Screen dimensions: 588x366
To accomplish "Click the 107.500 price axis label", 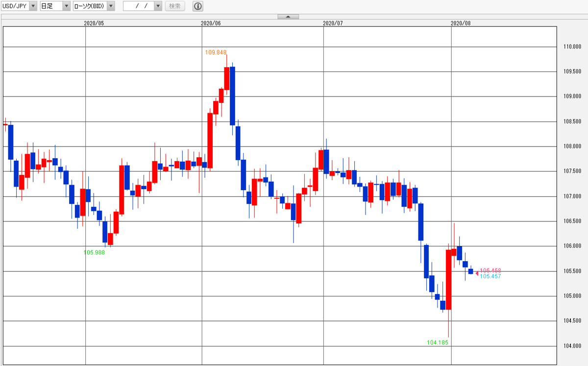I will tap(572, 171).
